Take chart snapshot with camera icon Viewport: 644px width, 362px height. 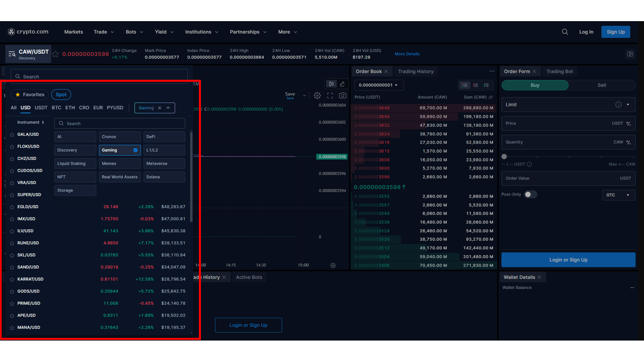(342, 96)
